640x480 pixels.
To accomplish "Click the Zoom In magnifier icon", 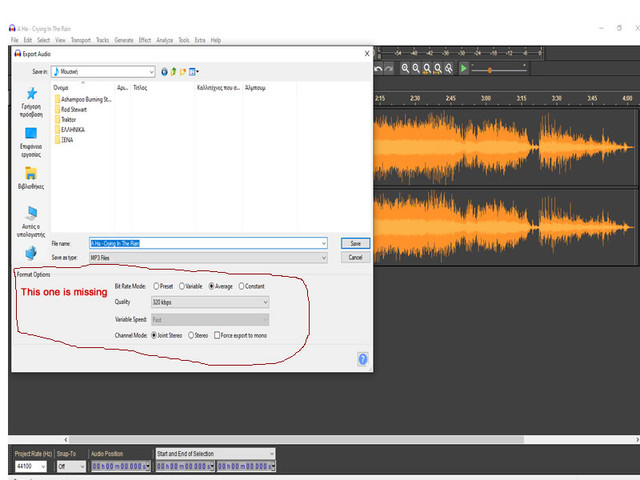I will (405, 68).
